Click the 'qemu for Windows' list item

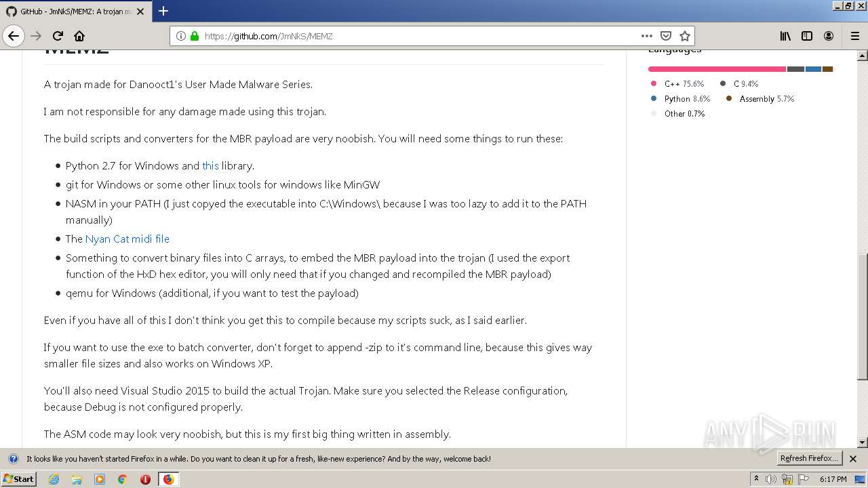212,293
